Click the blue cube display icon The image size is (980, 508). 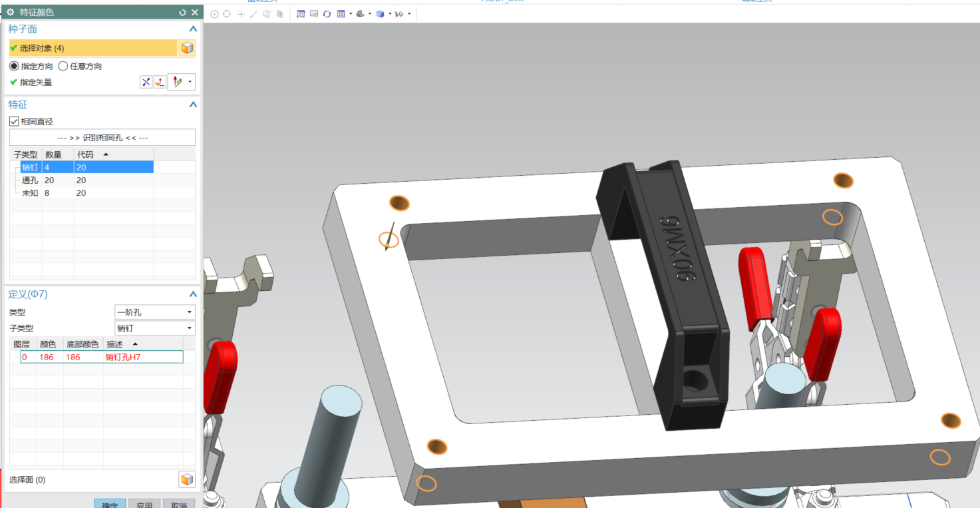380,14
